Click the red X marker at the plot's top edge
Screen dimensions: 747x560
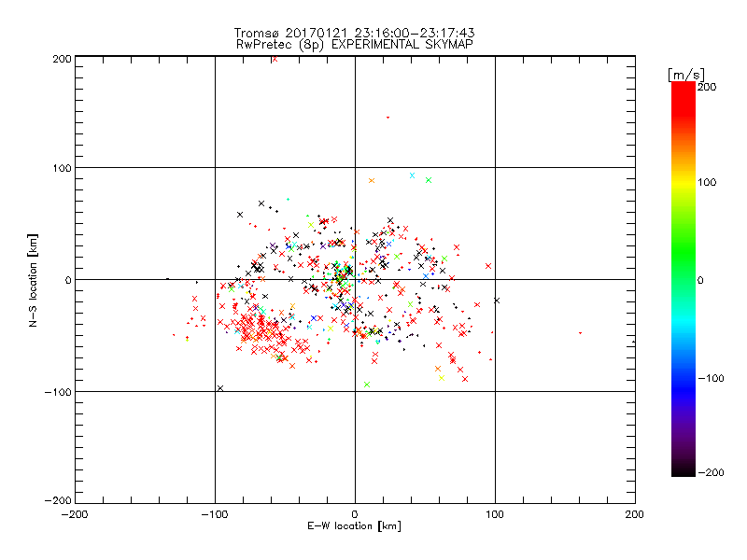(275, 59)
